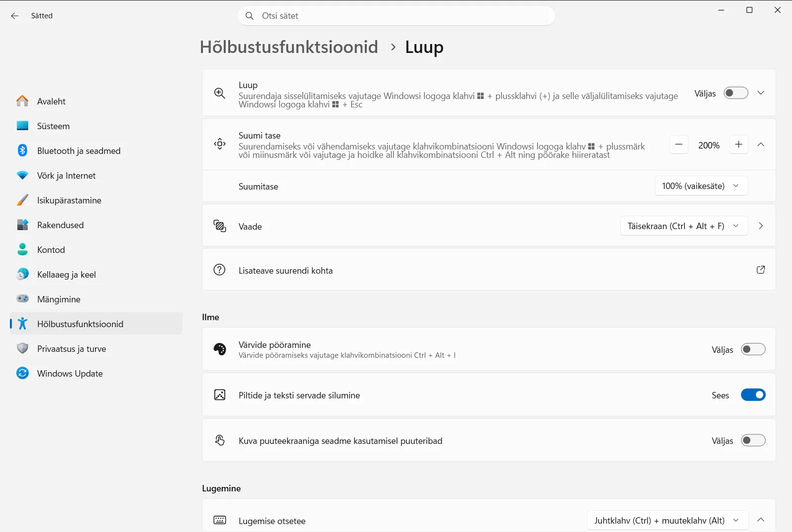Open Windows Update in sidebar
This screenshot has height=532, width=792.
97,373
